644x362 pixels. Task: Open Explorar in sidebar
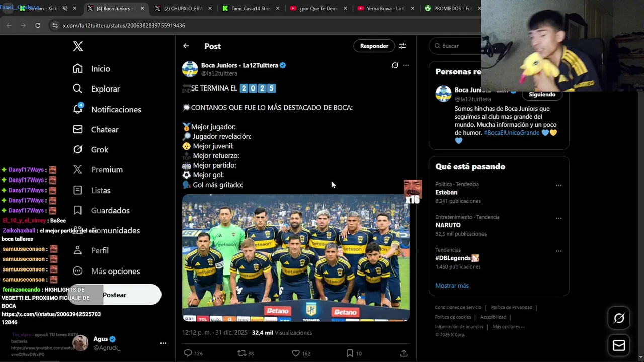pos(96,89)
